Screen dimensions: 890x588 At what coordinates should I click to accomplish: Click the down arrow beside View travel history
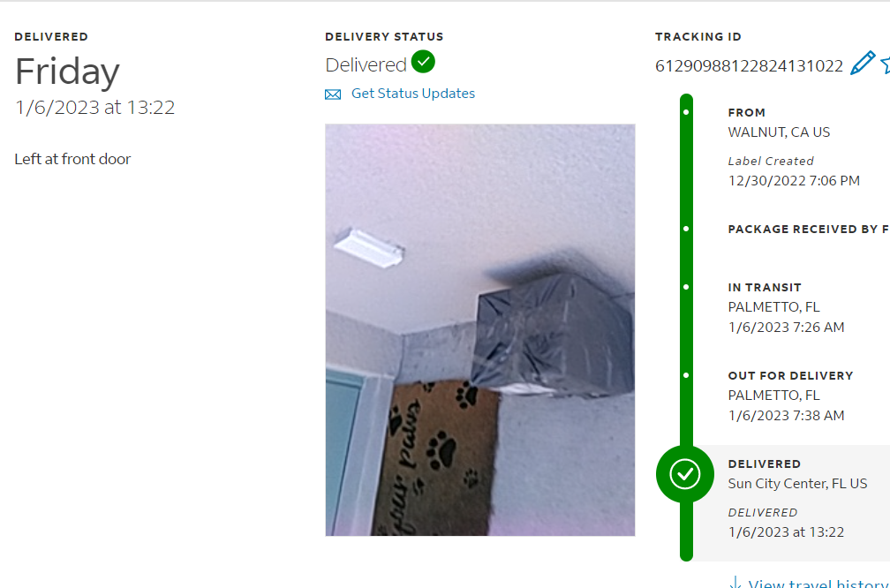tap(735, 583)
